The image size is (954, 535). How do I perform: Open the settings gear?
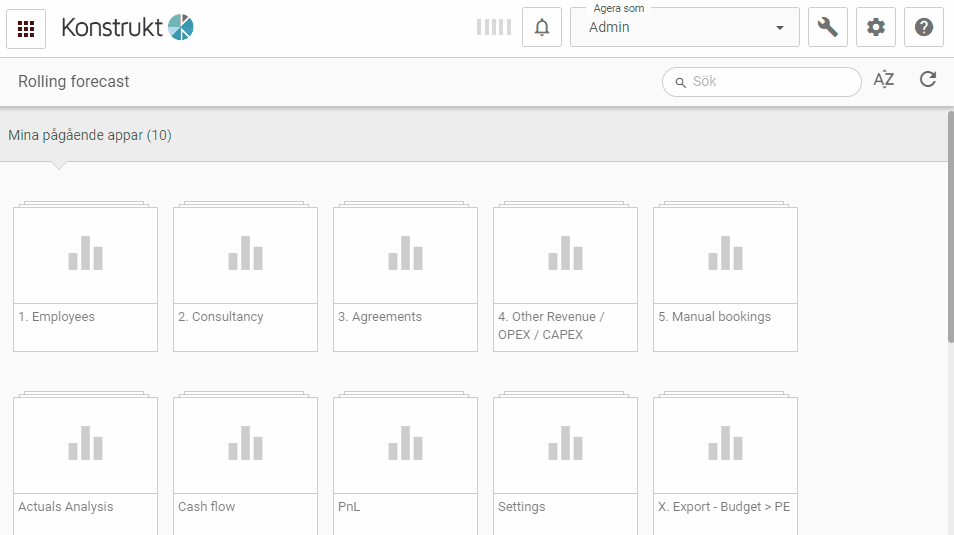click(x=876, y=28)
